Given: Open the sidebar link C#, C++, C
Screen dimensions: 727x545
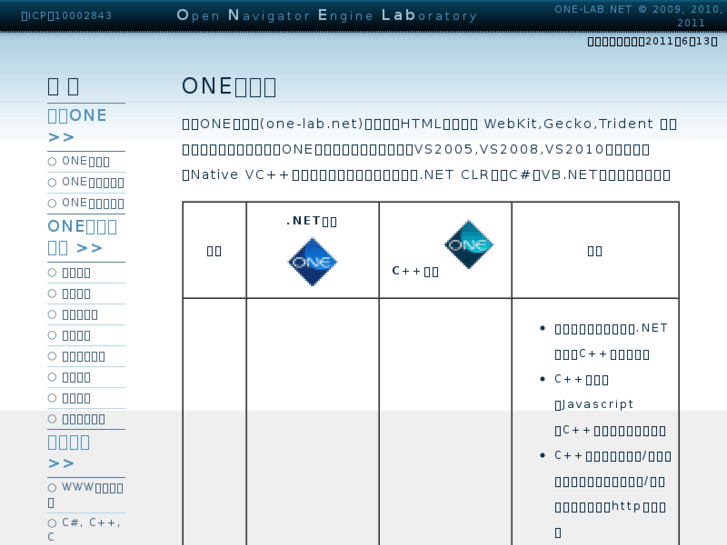Looking at the screenshot, I should (84, 529).
